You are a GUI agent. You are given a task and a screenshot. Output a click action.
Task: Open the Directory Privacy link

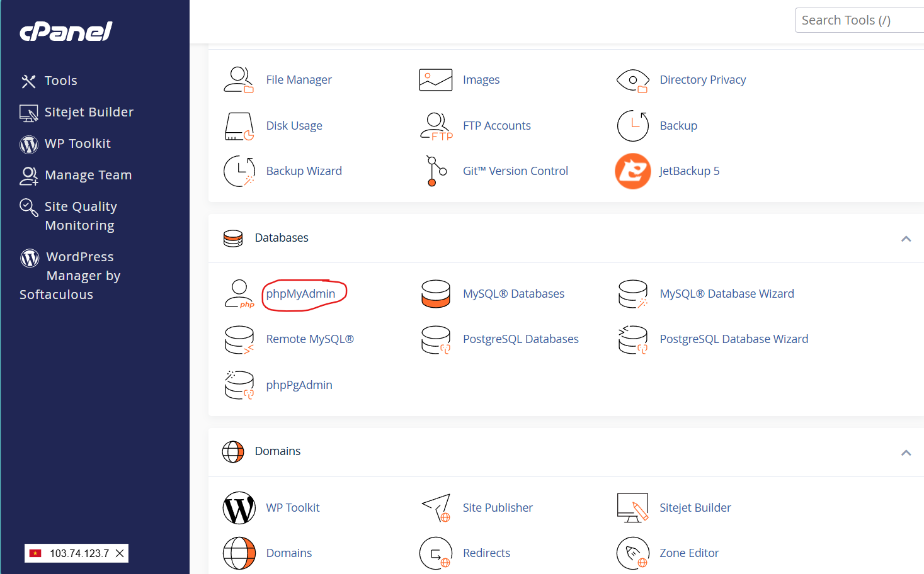[x=703, y=80]
